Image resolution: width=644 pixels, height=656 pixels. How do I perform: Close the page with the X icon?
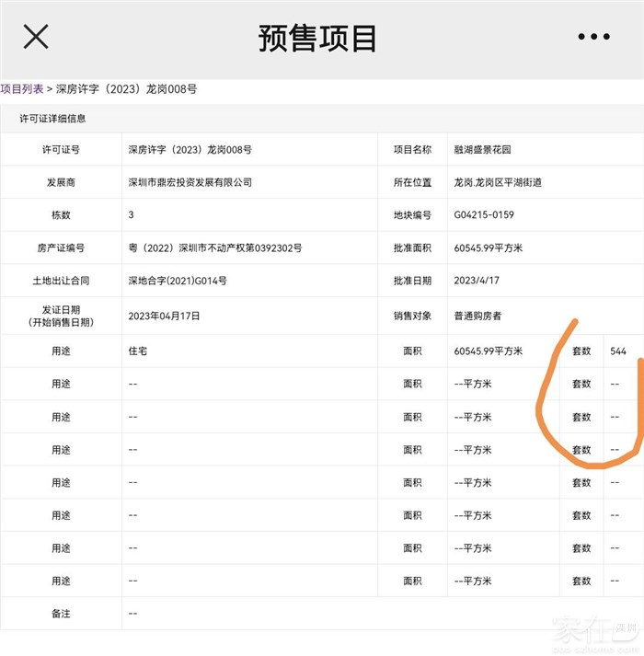35,37
